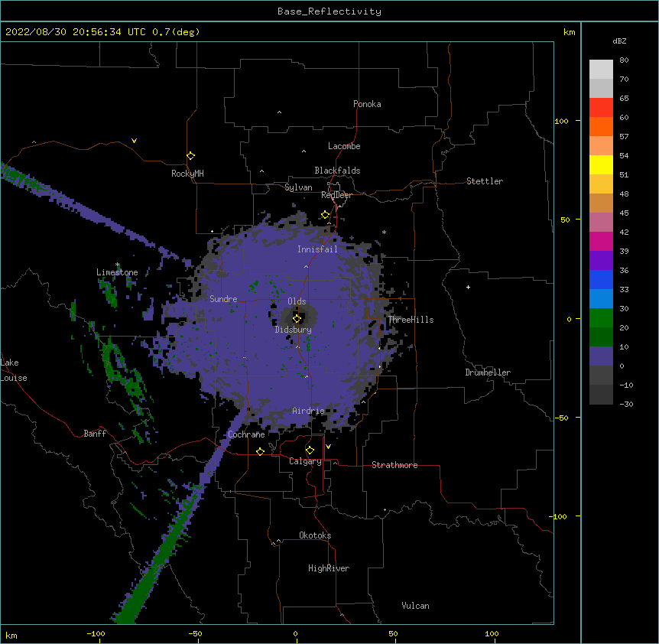Click the Sundre town label
This screenshot has height=644, width=659.
[223, 299]
